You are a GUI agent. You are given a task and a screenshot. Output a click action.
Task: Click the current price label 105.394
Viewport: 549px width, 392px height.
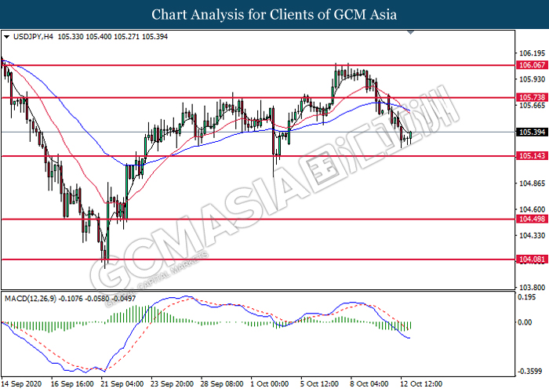click(x=532, y=132)
